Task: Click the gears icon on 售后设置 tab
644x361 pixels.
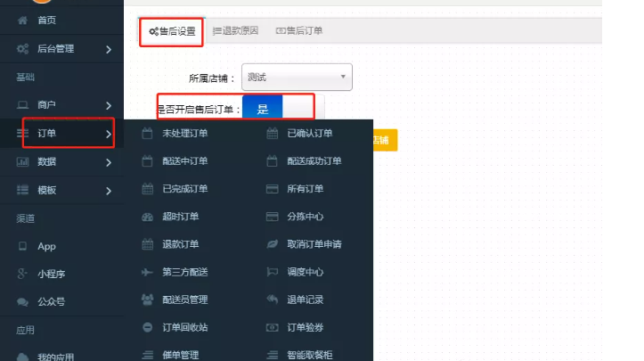Action: 153,31
